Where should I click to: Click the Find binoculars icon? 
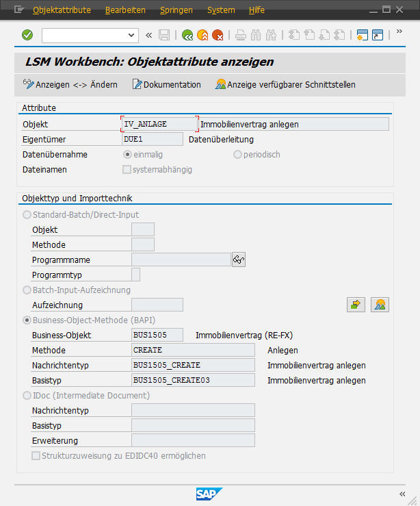[x=256, y=35]
